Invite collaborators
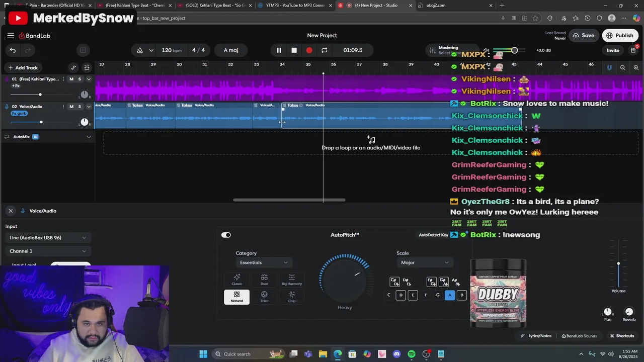Image resolution: width=644 pixels, height=362 pixels. pyautogui.click(x=613, y=50)
